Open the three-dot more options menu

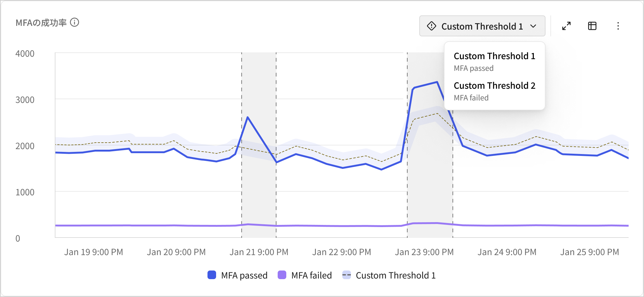(618, 26)
